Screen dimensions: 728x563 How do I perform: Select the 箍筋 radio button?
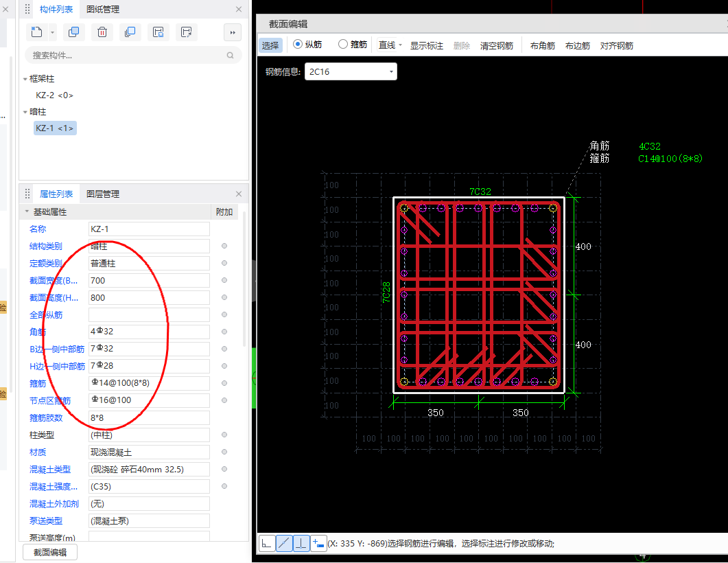342,44
